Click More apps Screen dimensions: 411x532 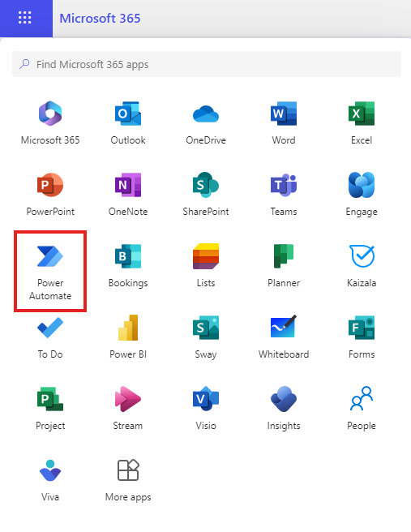pos(128,480)
